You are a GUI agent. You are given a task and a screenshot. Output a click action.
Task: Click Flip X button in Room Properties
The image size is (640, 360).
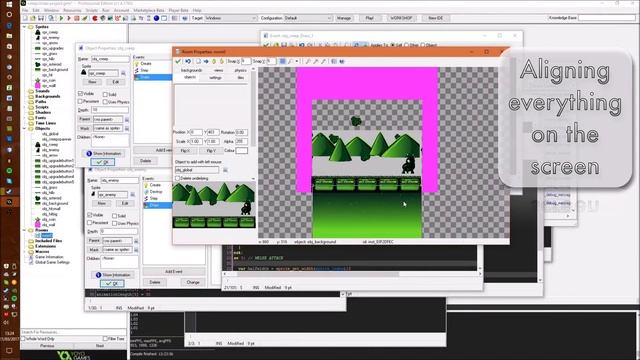pyautogui.click(x=185, y=151)
